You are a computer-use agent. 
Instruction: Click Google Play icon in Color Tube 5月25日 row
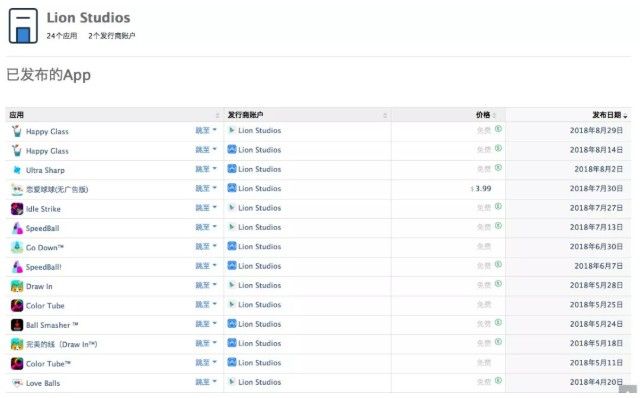click(232, 304)
